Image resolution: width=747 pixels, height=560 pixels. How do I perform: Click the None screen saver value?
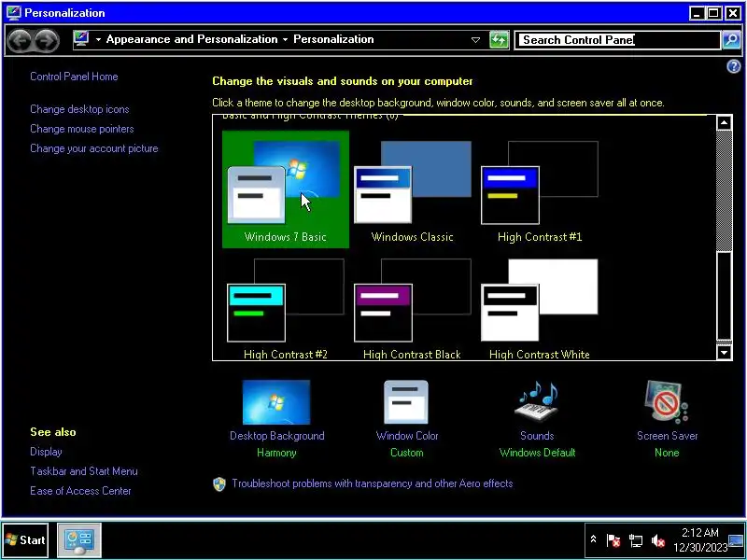click(x=667, y=453)
